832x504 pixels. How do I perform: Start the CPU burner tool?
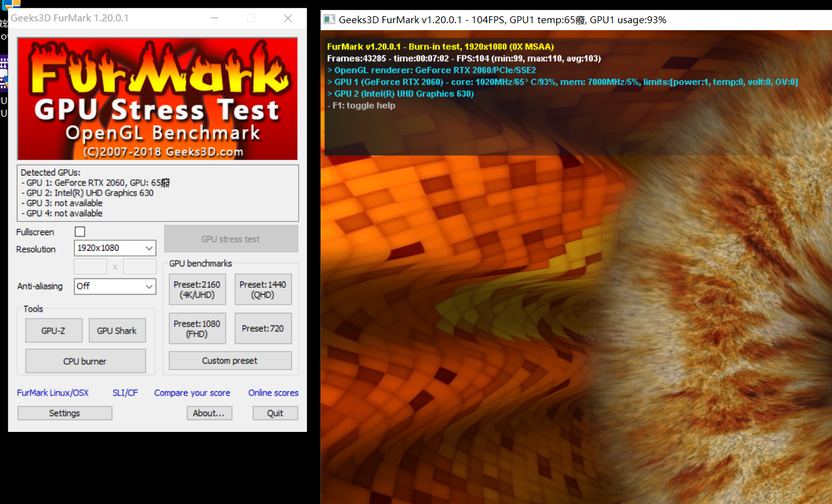click(x=85, y=361)
